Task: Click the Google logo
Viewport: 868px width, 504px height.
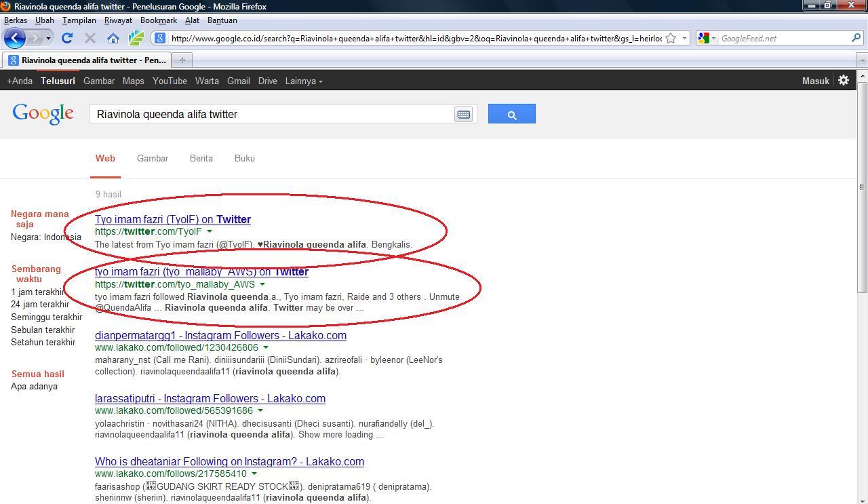Action: coord(43,114)
